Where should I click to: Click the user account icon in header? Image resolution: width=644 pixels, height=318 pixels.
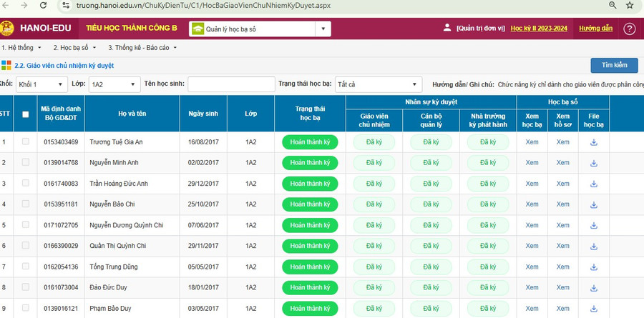[x=447, y=29]
